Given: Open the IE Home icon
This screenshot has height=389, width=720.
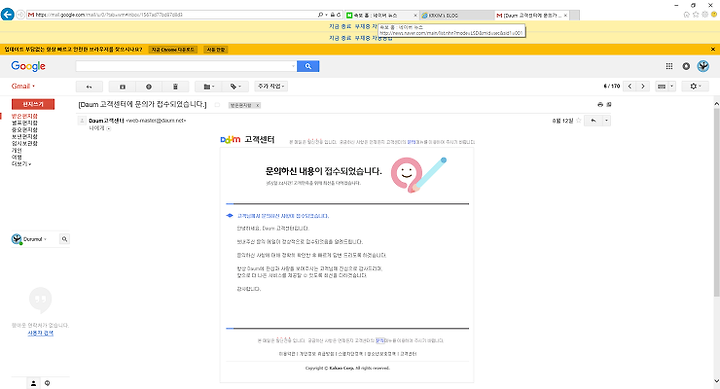Looking at the screenshot, I should point(686,15).
